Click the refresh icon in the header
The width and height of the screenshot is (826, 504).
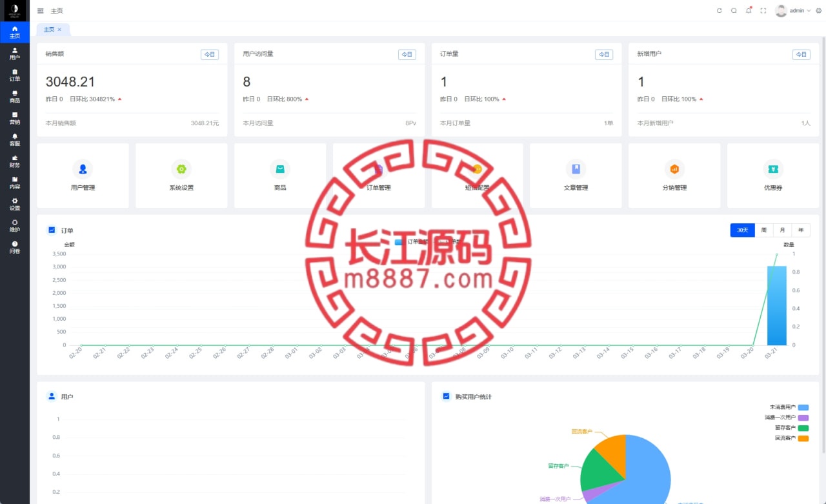(x=720, y=10)
